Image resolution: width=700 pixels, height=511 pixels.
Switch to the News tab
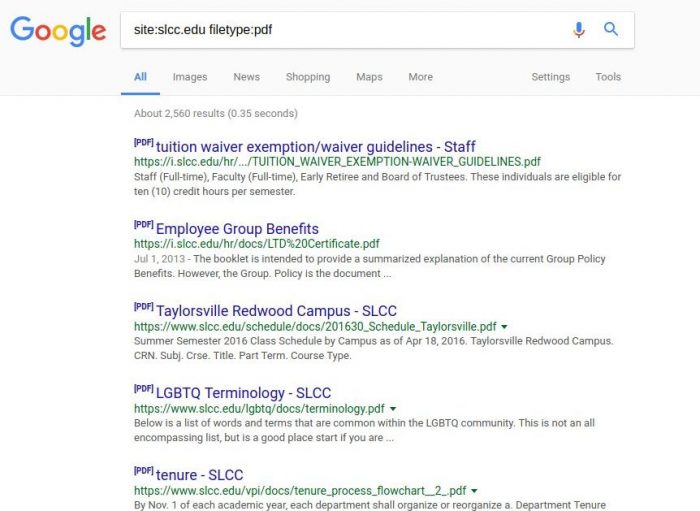point(246,77)
